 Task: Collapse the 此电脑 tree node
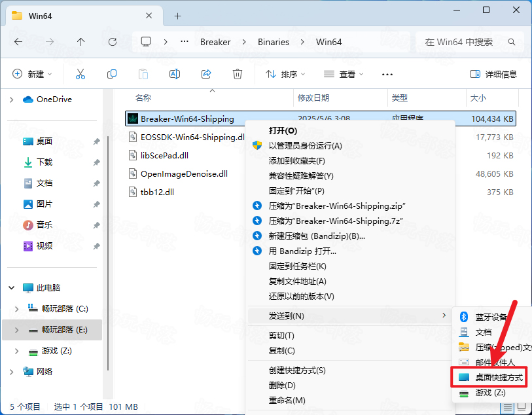pos(12,288)
